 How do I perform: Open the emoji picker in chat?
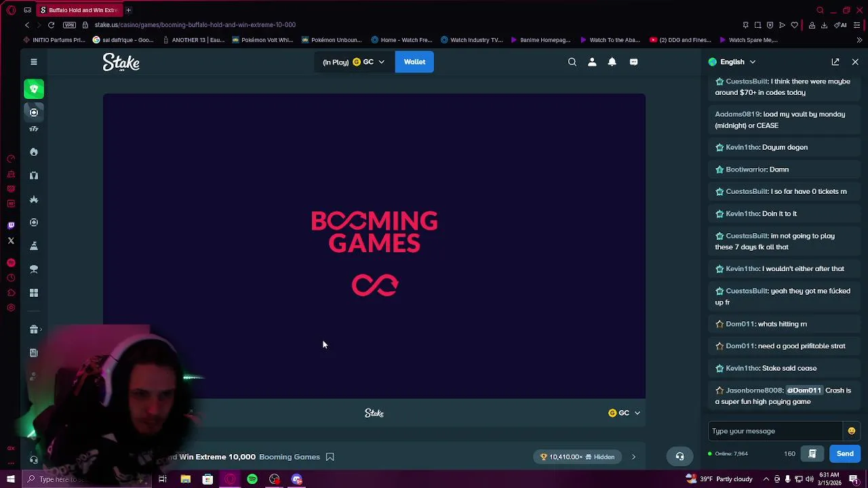pyautogui.click(x=852, y=431)
